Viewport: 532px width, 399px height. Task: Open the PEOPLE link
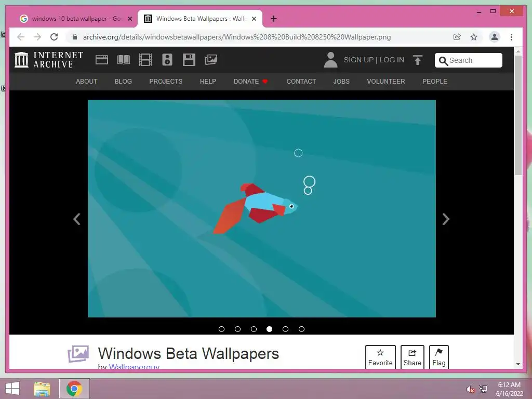pos(435,82)
